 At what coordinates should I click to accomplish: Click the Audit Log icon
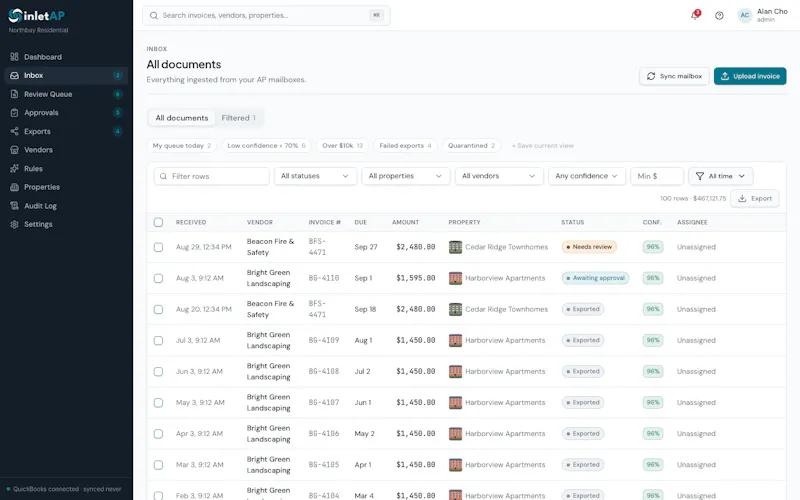click(14, 206)
